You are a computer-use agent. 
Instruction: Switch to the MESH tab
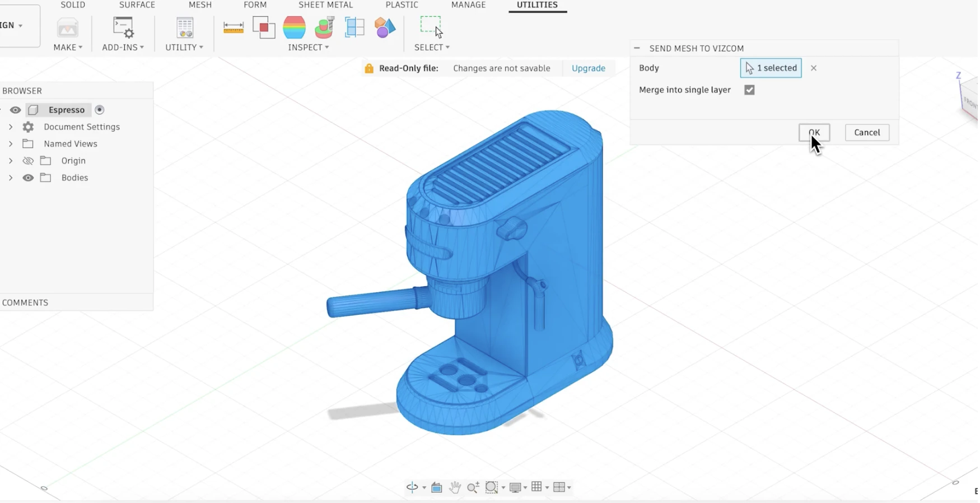tap(200, 5)
